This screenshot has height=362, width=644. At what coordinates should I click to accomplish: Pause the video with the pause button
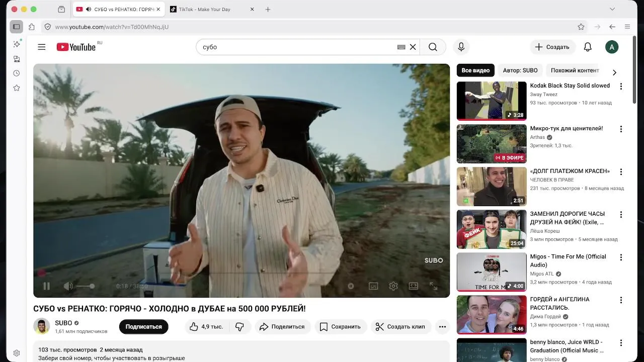46,286
